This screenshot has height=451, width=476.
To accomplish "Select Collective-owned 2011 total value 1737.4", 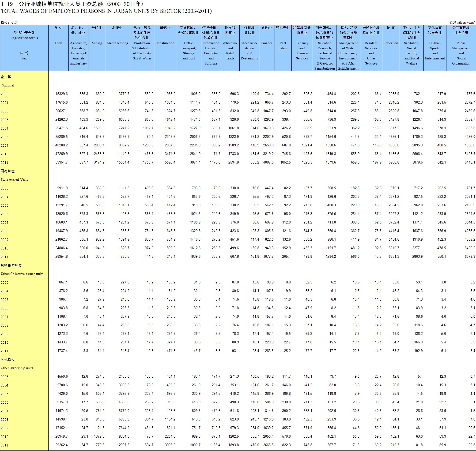I will coord(62,351).
